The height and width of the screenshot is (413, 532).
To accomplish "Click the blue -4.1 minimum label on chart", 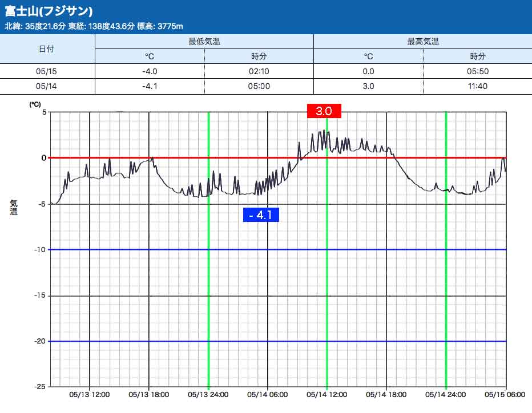I will point(261,214).
